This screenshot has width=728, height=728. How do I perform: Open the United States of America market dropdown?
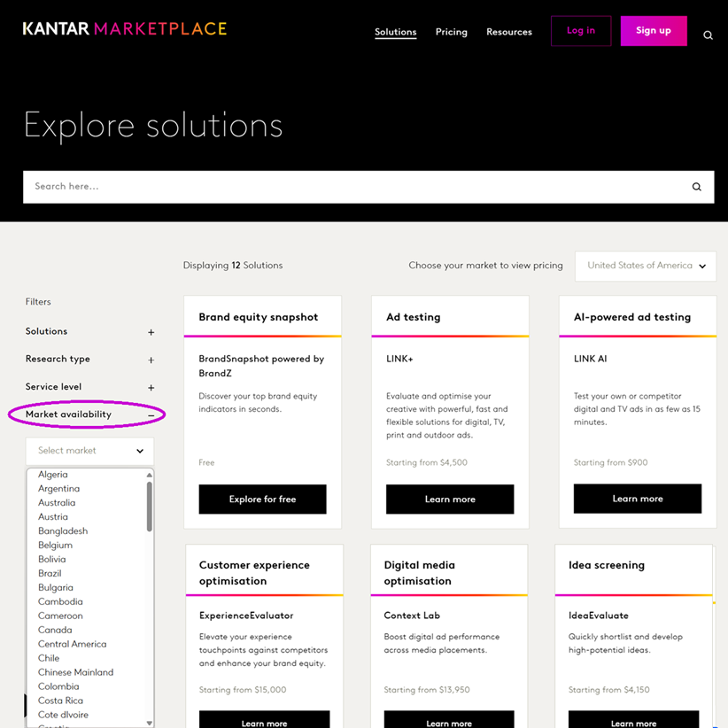(x=646, y=266)
